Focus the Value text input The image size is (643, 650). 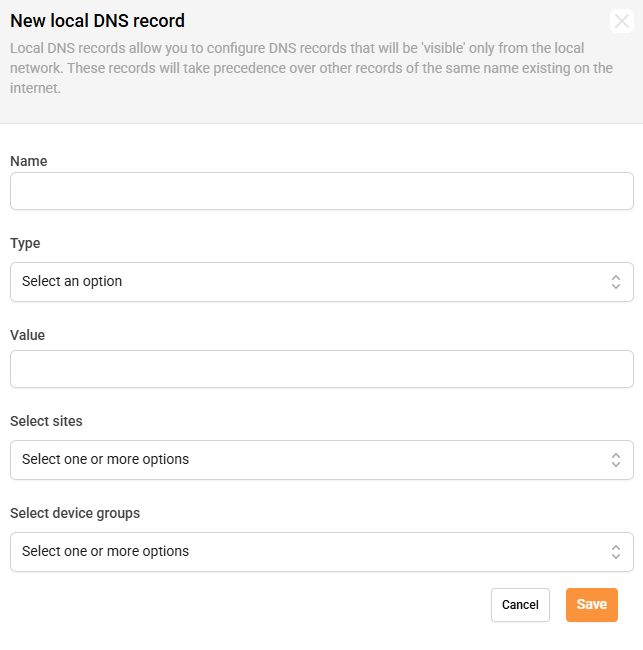321,369
